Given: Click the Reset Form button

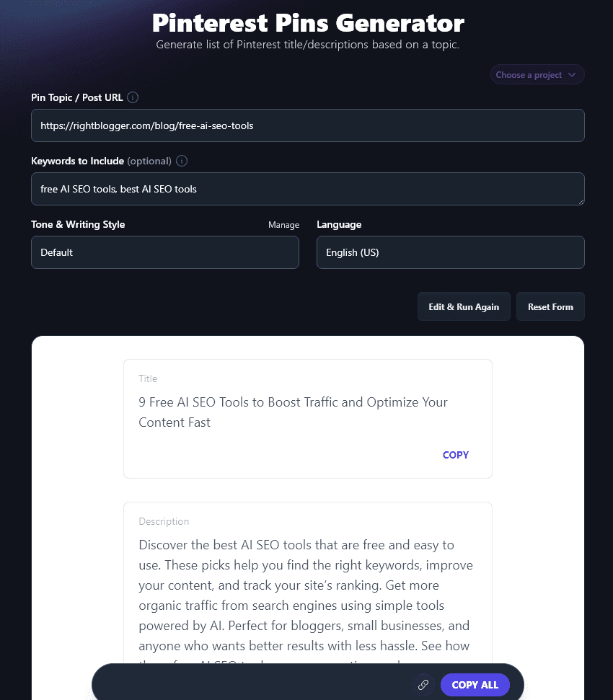Looking at the screenshot, I should point(550,306).
